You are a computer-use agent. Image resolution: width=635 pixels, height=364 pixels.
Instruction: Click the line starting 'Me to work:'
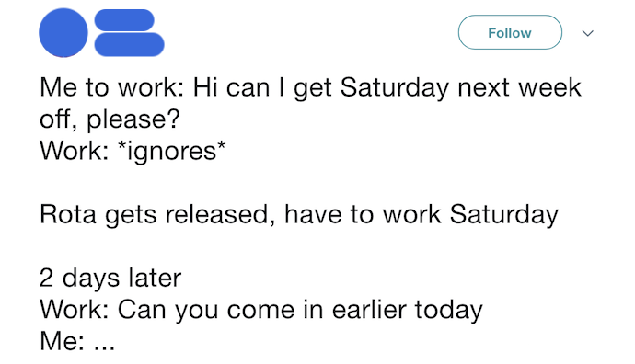coord(310,88)
